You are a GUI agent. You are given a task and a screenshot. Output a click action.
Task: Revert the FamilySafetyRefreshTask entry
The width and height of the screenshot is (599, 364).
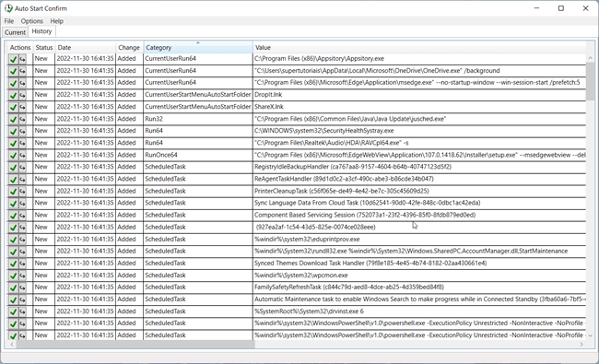22,288
